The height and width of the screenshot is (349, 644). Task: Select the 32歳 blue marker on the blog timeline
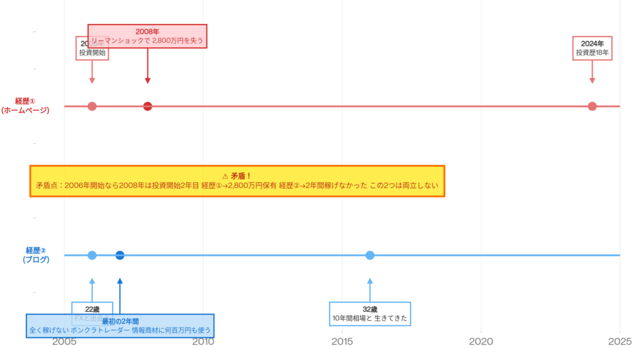click(370, 255)
